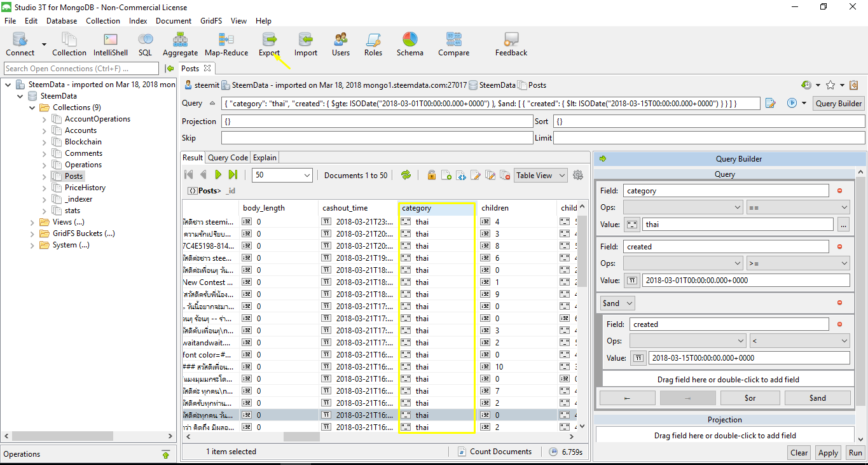This screenshot has width=868, height=465.
Task: Click the Apply button
Action: (828, 453)
